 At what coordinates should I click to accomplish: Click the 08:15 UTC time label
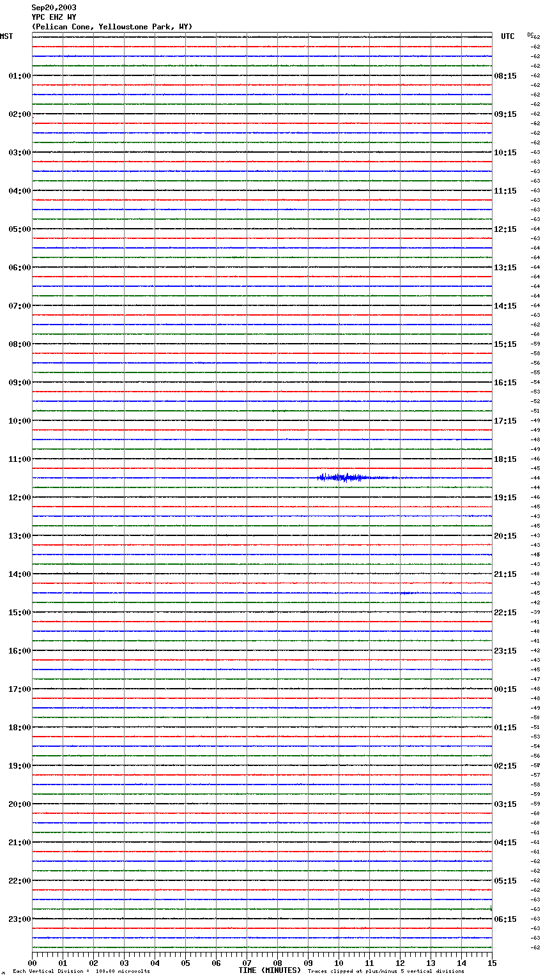(x=505, y=76)
